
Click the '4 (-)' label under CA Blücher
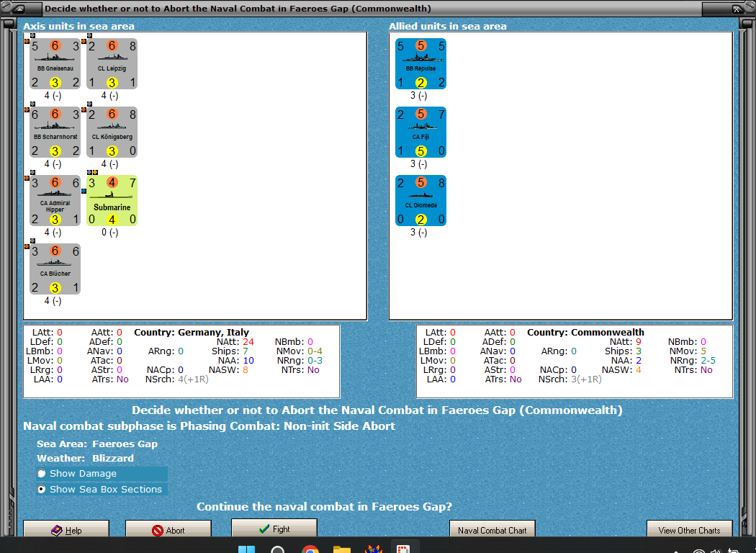click(x=53, y=301)
